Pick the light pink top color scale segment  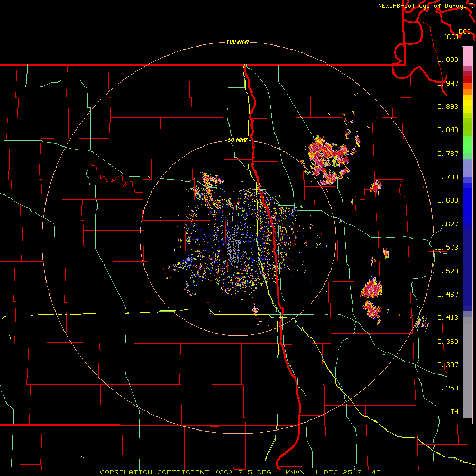467,56
